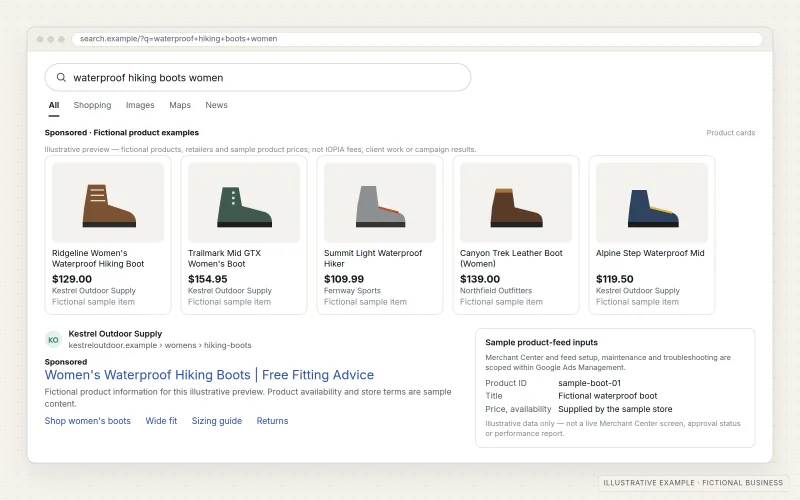
Task: Click the $154.95 price
Action: tap(208, 279)
